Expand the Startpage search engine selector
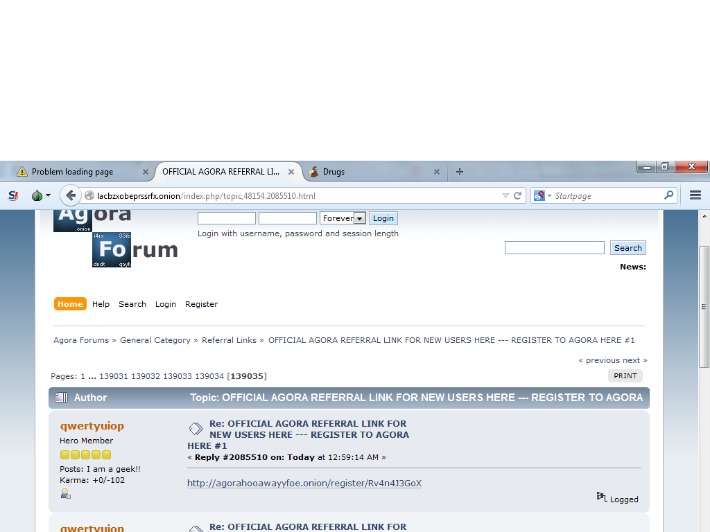 click(x=542, y=196)
